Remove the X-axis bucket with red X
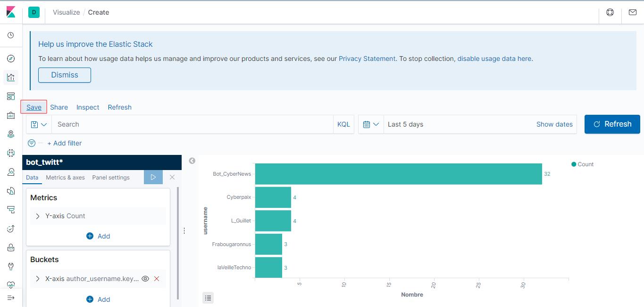 [157, 279]
